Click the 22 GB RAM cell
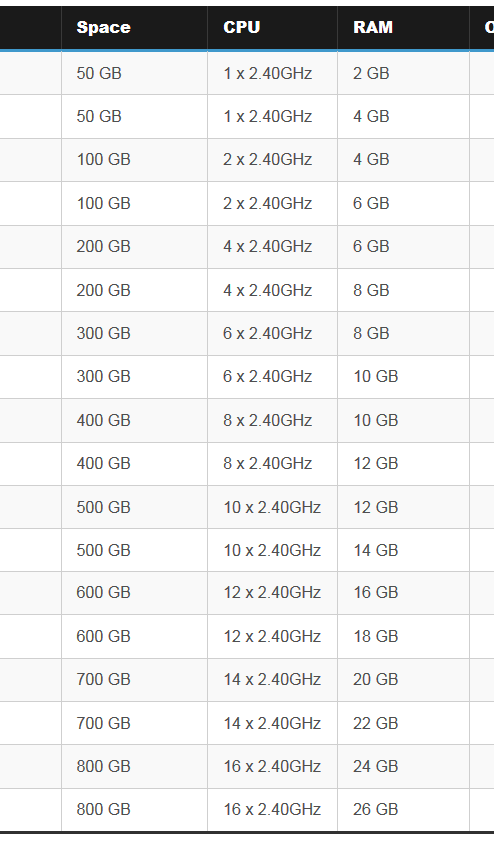The width and height of the screenshot is (494, 846). (x=403, y=724)
